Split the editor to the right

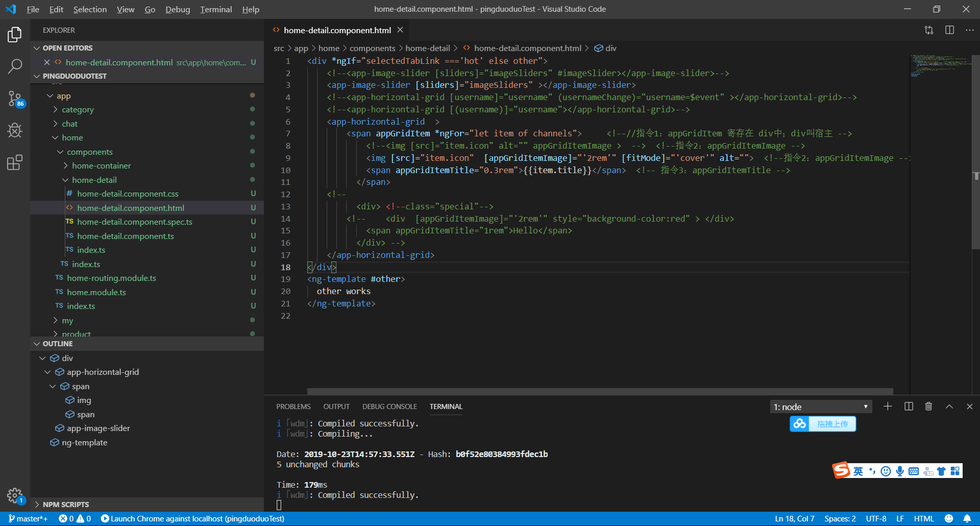point(949,30)
